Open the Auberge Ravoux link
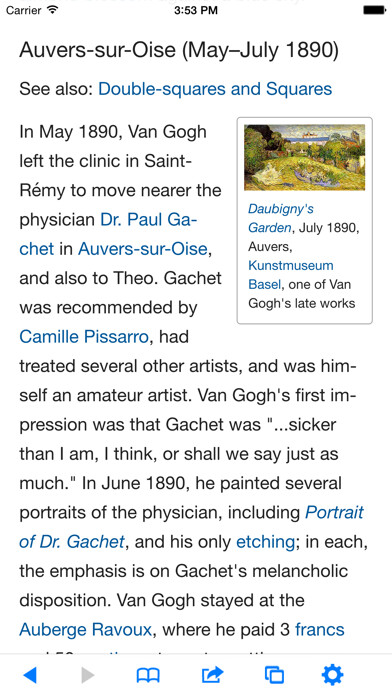392x696 pixels. point(86,630)
